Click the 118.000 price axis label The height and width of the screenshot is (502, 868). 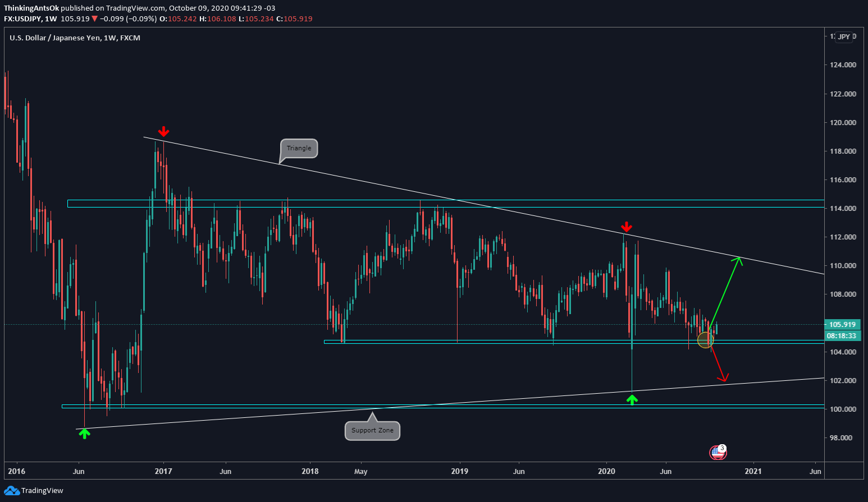[843, 151]
